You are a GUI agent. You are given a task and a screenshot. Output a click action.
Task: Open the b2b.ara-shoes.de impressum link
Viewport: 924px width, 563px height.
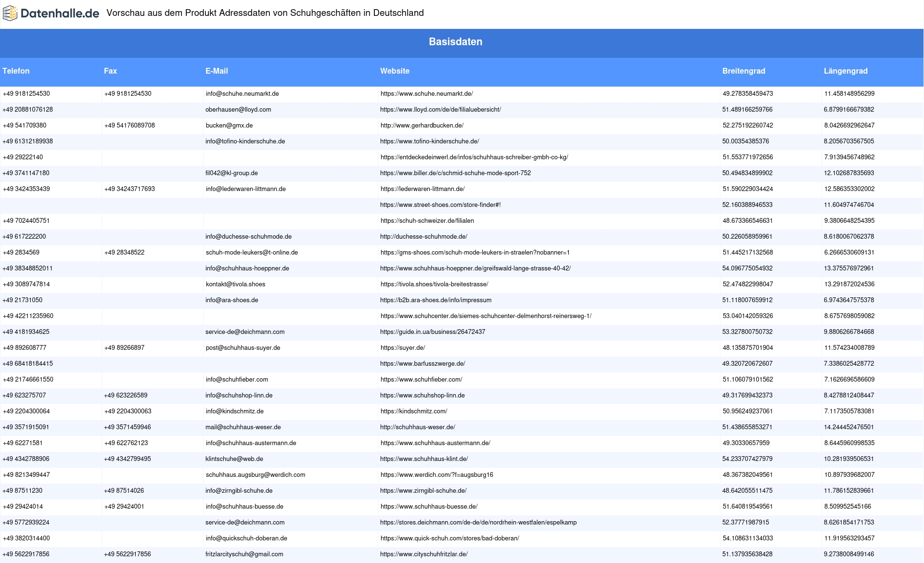tap(436, 300)
